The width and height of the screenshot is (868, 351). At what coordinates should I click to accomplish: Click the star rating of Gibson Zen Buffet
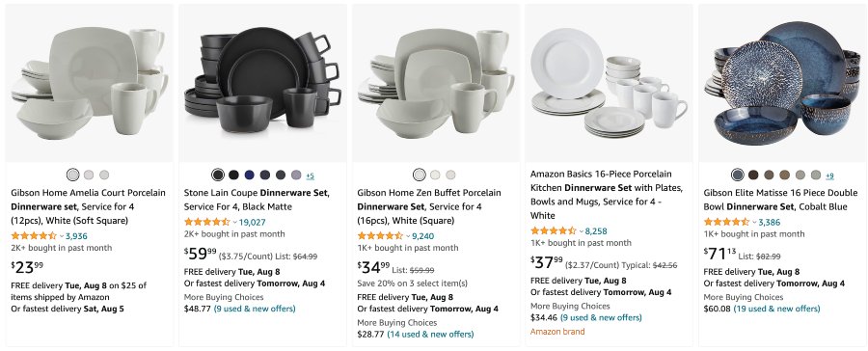click(380, 236)
